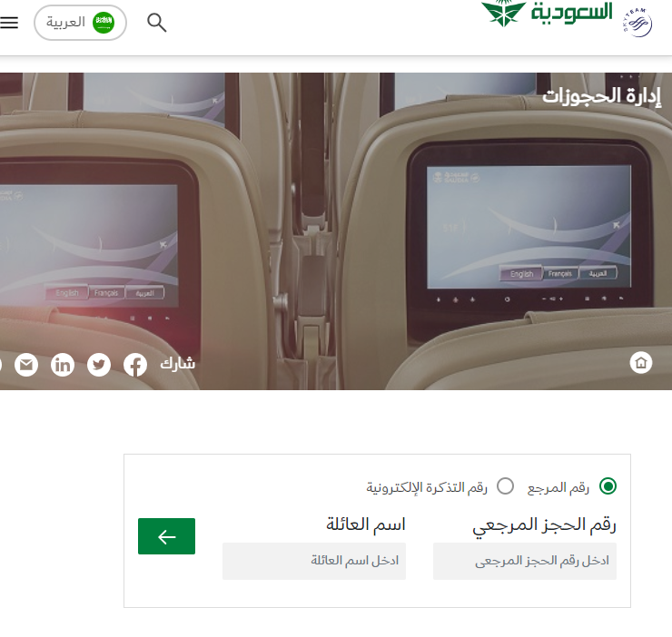Select the رقم المرجع radio button
Image resolution: width=672 pixels, height=637 pixels.
click(x=608, y=486)
